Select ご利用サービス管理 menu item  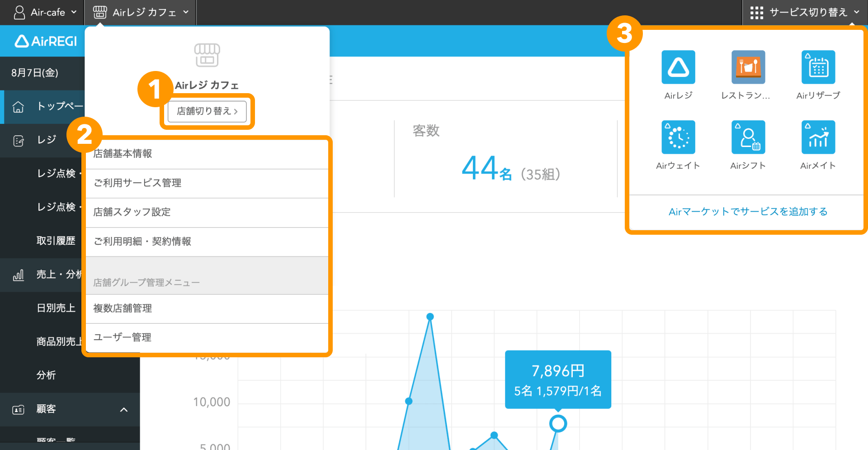click(207, 183)
